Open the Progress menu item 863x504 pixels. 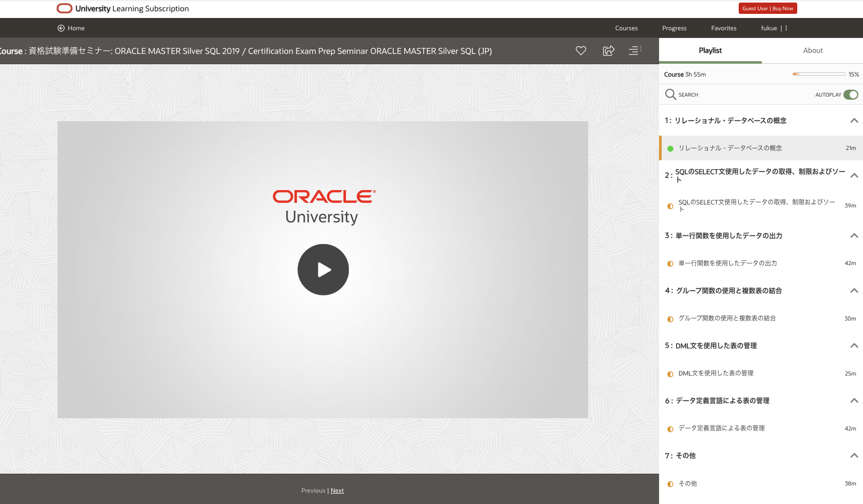tap(674, 28)
